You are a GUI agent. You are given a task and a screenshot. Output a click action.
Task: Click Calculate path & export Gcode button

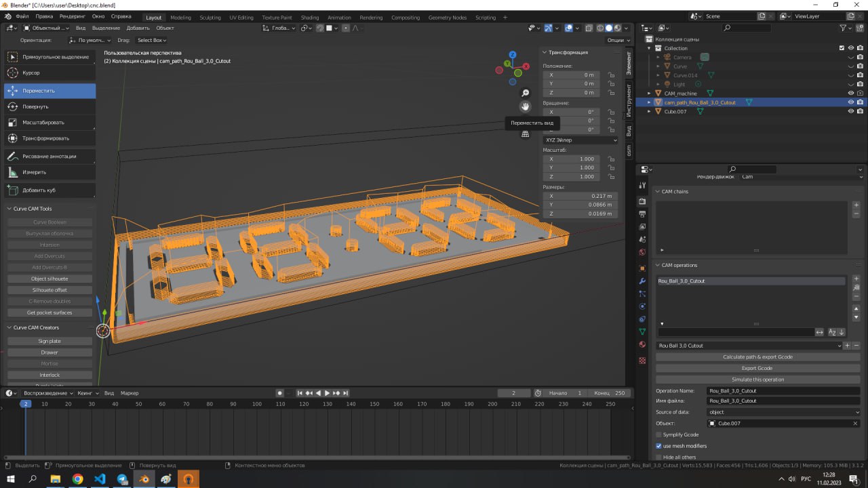click(x=757, y=357)
